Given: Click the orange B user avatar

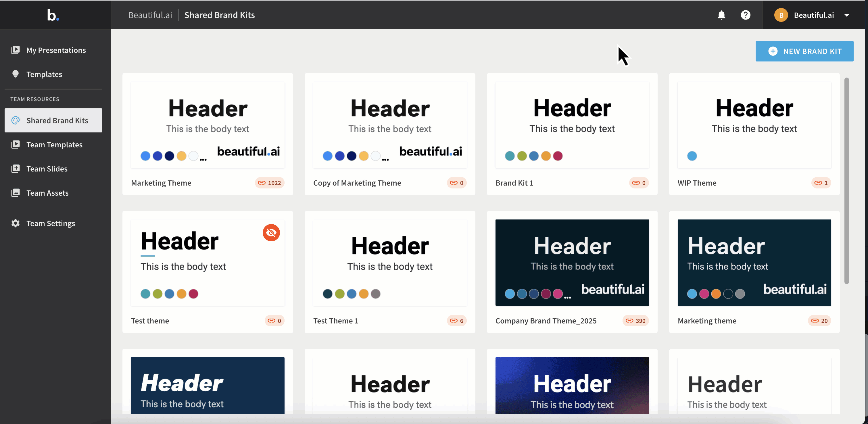Looking at the screenshot, I should coord(781,15).
